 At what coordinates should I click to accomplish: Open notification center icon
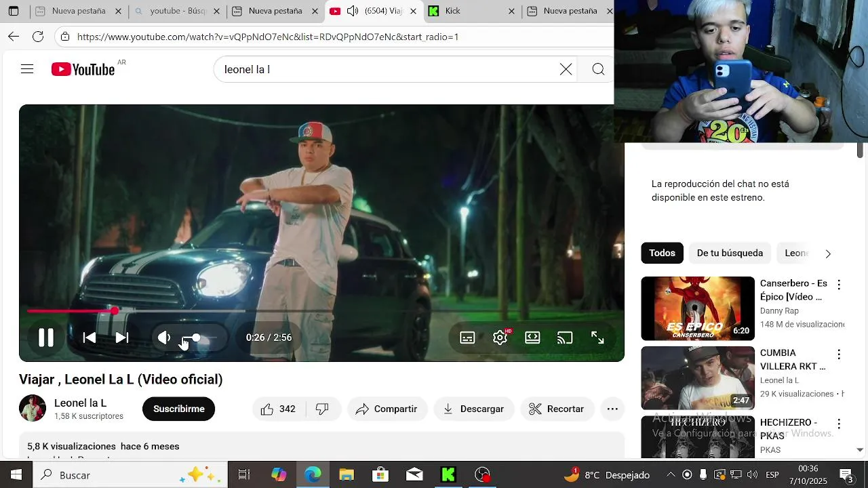pyautogui.click(x=847, y=475)
